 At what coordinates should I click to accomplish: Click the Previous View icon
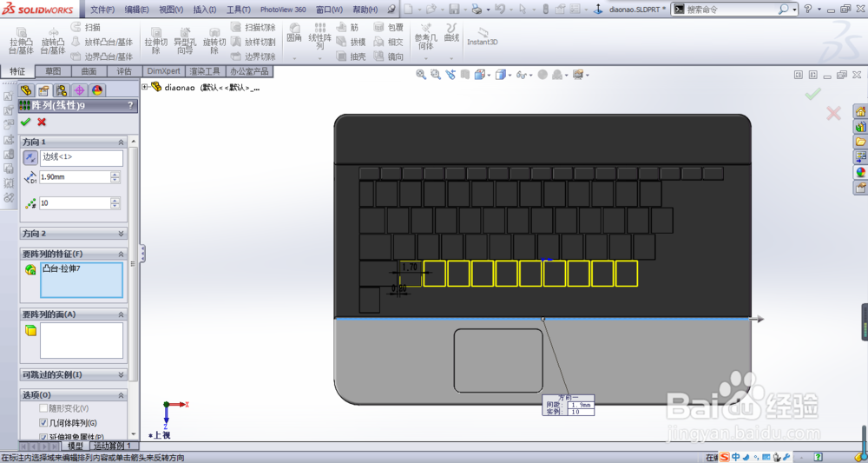point(450,74)
